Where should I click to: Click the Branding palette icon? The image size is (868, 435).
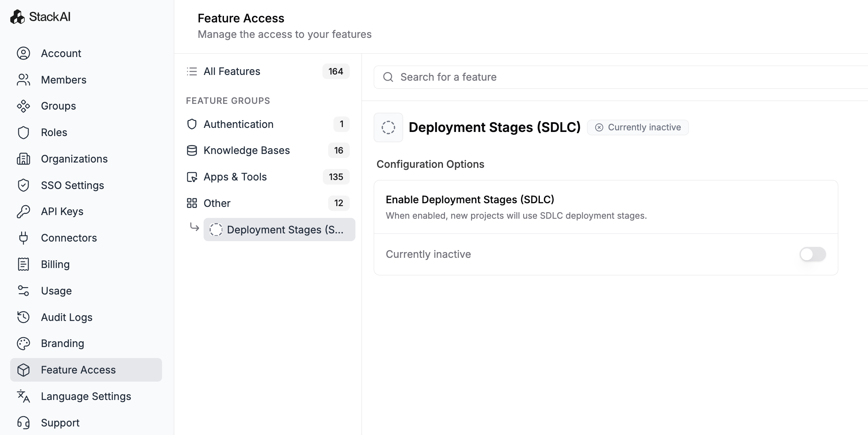[24, 344]
